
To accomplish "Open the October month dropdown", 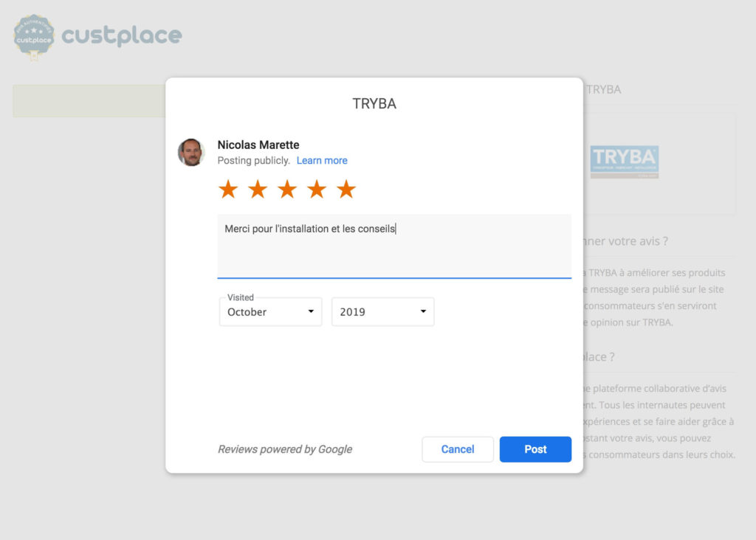I will click(x=270, y=312).
